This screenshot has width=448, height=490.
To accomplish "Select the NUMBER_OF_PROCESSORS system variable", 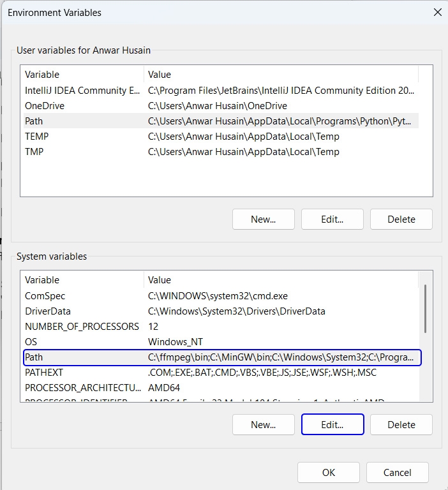I will [x=82, y=327].
